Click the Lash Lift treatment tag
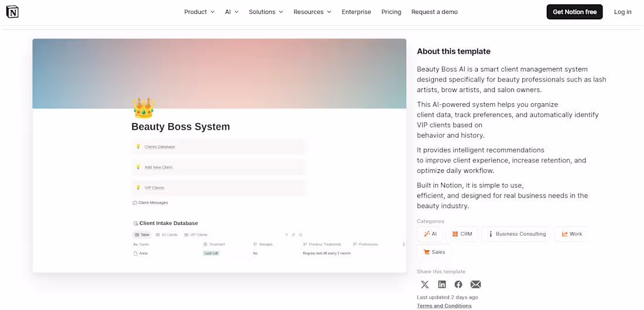 pos(211,253)
